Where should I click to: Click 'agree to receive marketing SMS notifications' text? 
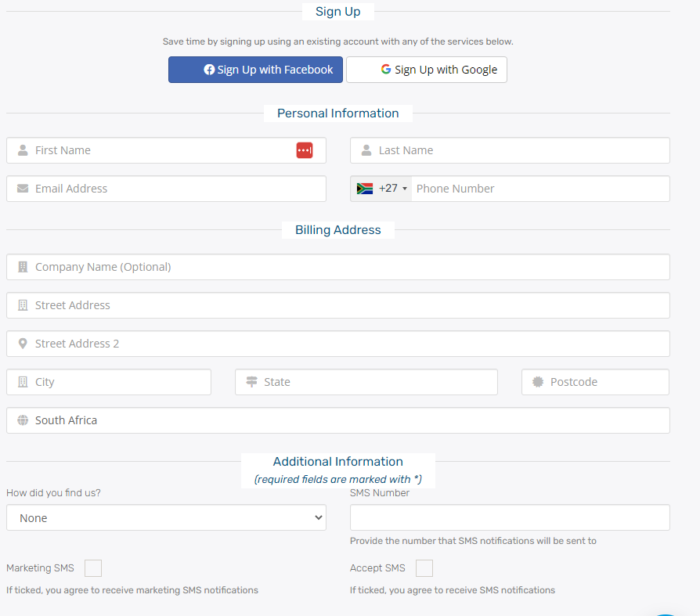(x=161, y=590)
